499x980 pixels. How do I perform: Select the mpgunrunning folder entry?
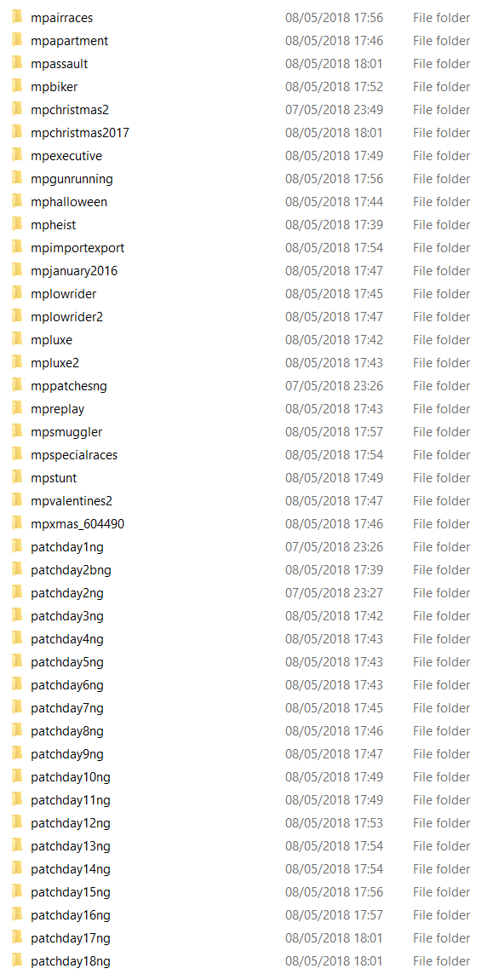(249, 179)
